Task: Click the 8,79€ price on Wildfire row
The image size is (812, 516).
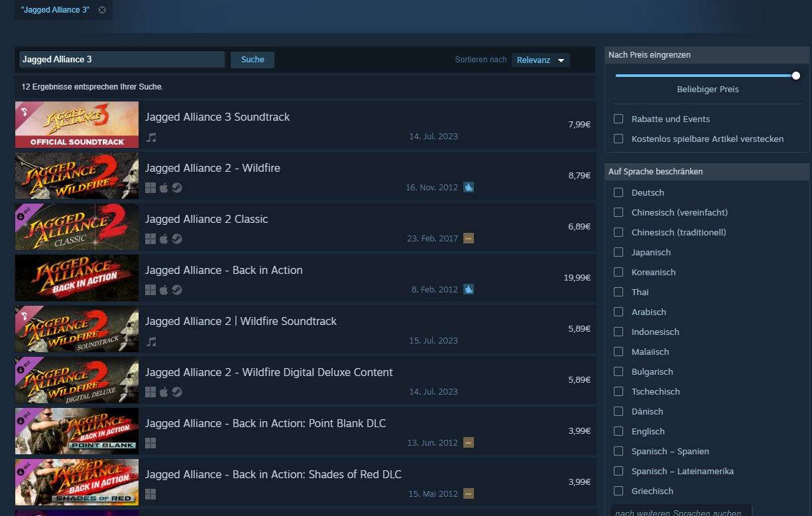Action: [579, 176]
